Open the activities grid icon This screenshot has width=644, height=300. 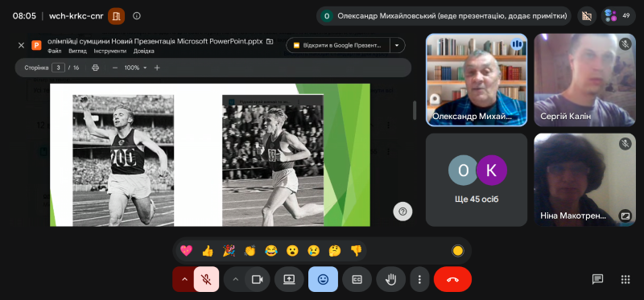pos(625,279)
